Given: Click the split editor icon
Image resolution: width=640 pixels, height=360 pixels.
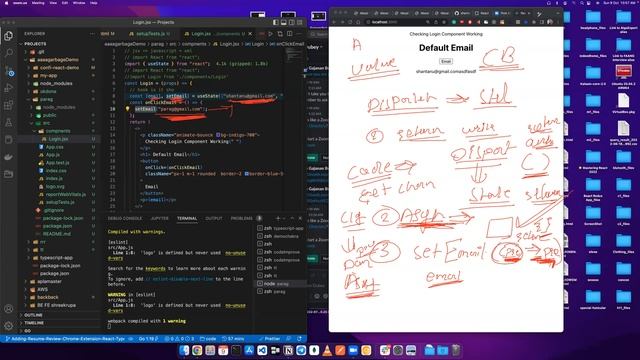Looking at the screenshot, I should 289,34.
